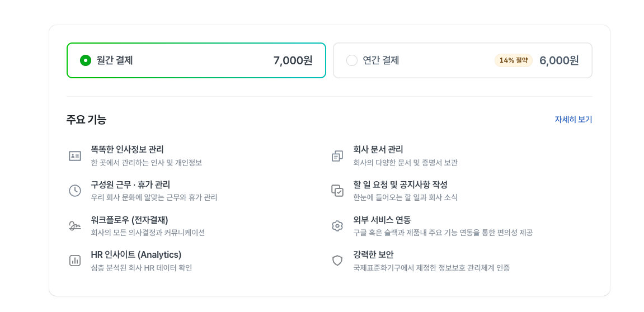Image resolution: width=644 pixels, height=312 pixels.
Task: Click the documents icon for 회사 문서 관리
Action: tap(337, 156)
